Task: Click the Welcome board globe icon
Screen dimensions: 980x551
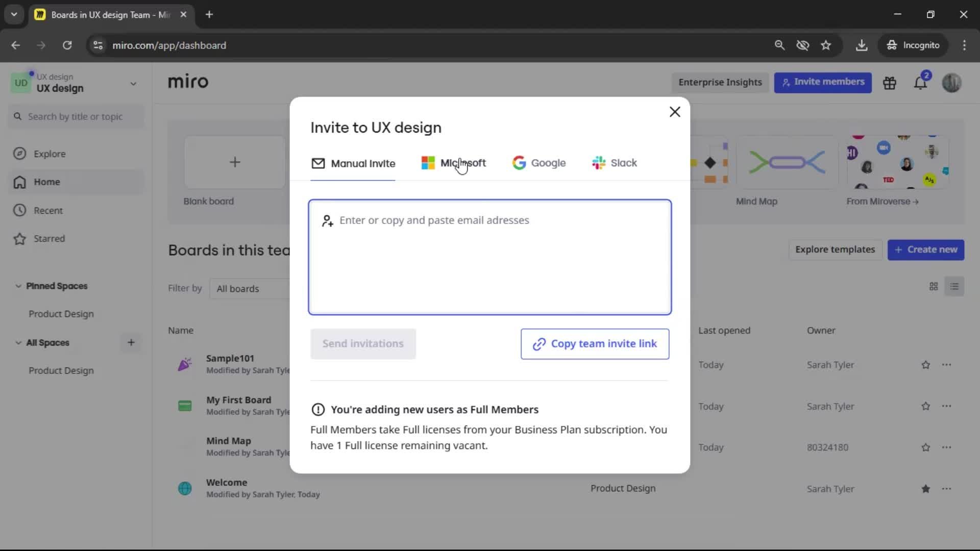Action: [185, 489]
